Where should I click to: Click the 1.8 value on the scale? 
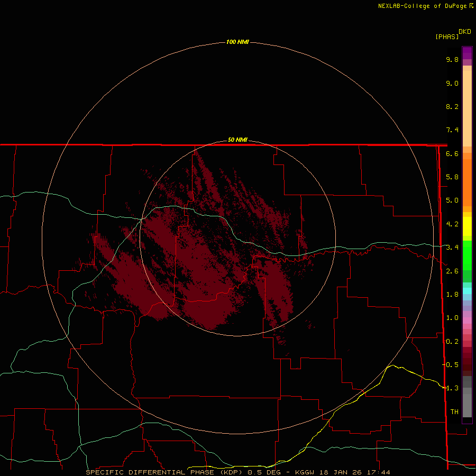[x=452, y=295]
